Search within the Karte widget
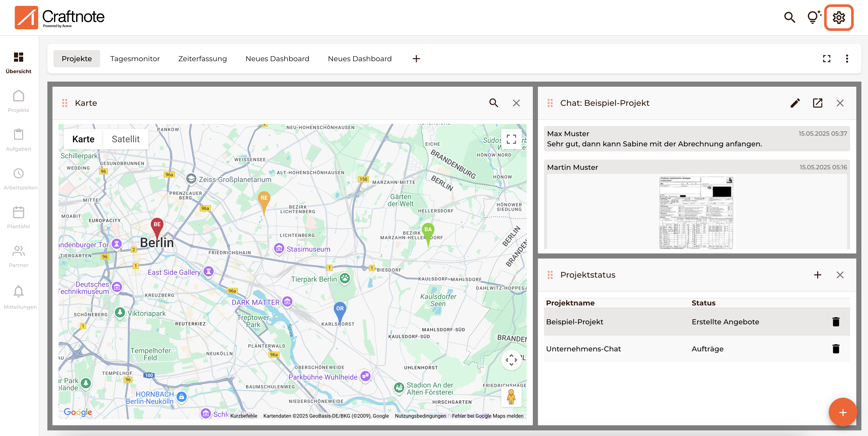The height and width of the screenshot is (436, 868). coord(494,103)
